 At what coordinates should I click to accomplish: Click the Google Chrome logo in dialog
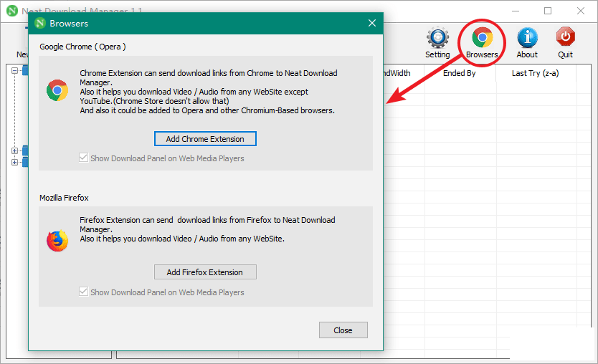57,90
